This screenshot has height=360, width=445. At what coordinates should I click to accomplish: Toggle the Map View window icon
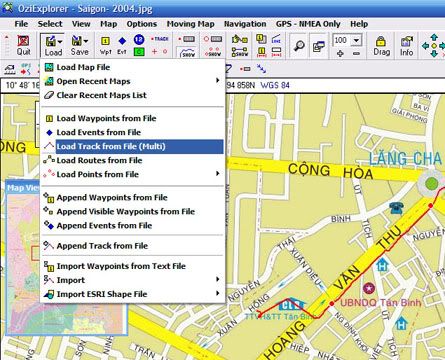(x=319, y=46)
